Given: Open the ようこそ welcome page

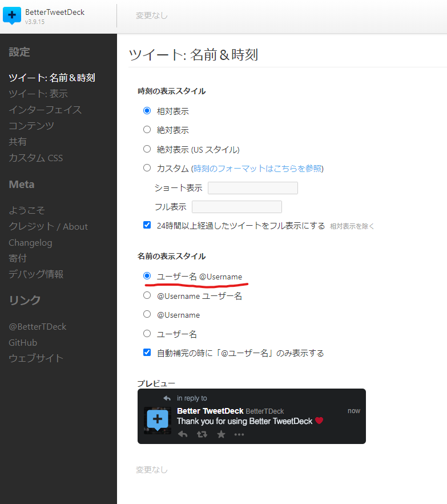Looking at the screenshot, I should coord(27,210).
